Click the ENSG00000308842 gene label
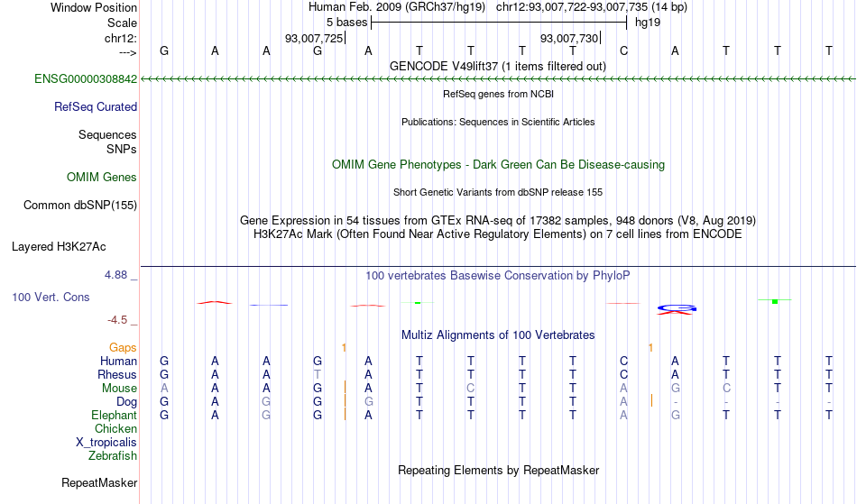Viewport: 857px width, 504px height. pyautogui.click(x=86, y=79)
